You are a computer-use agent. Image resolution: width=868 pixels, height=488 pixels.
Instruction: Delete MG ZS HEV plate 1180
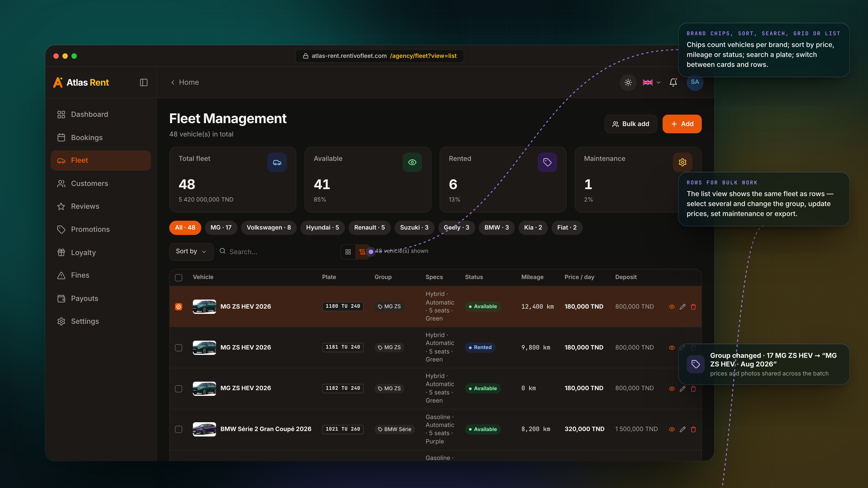(693, 307)
